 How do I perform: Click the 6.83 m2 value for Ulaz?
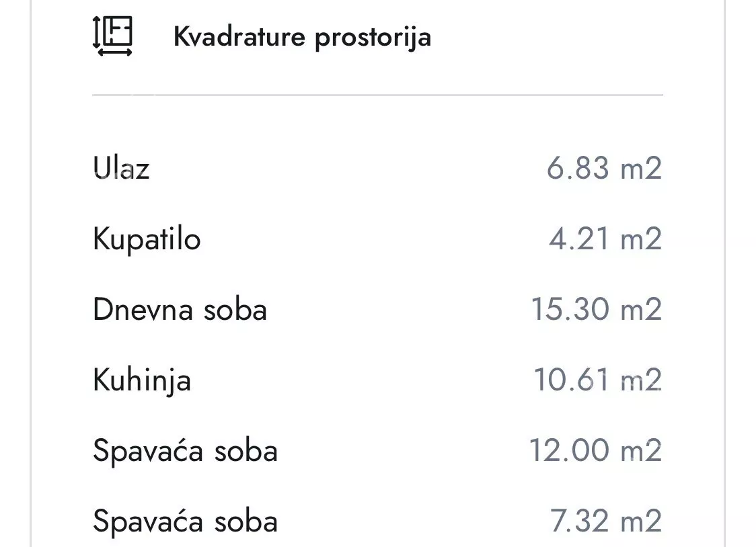click(x=604, y=169)
